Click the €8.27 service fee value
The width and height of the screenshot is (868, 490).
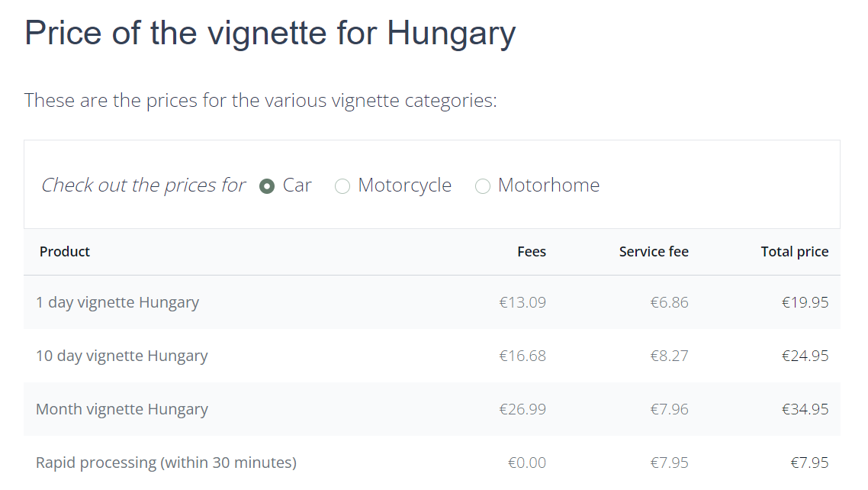pyautogui.click(x=669, y=356)
